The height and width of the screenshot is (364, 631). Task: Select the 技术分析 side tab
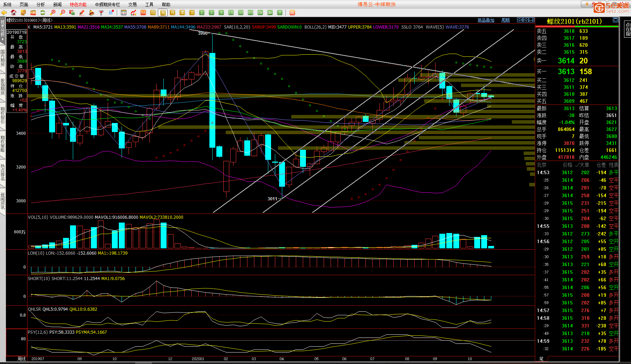click(x=3, y=31)
